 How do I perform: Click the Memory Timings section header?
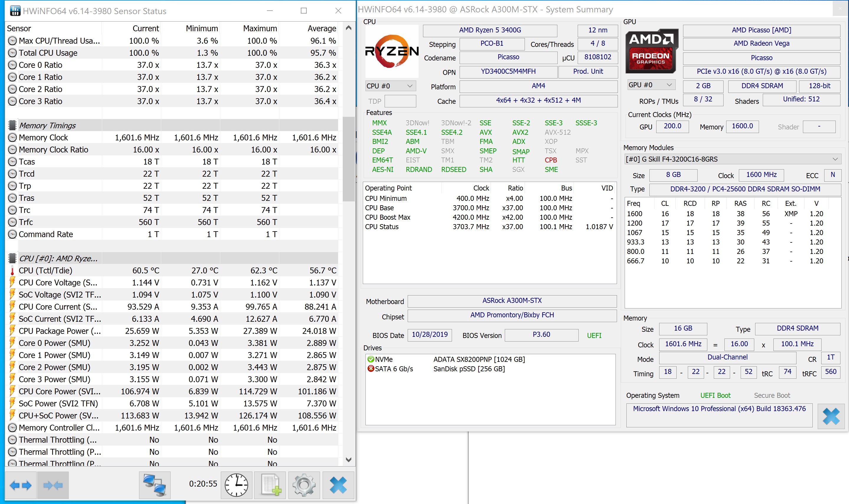(x=47, y=125)
